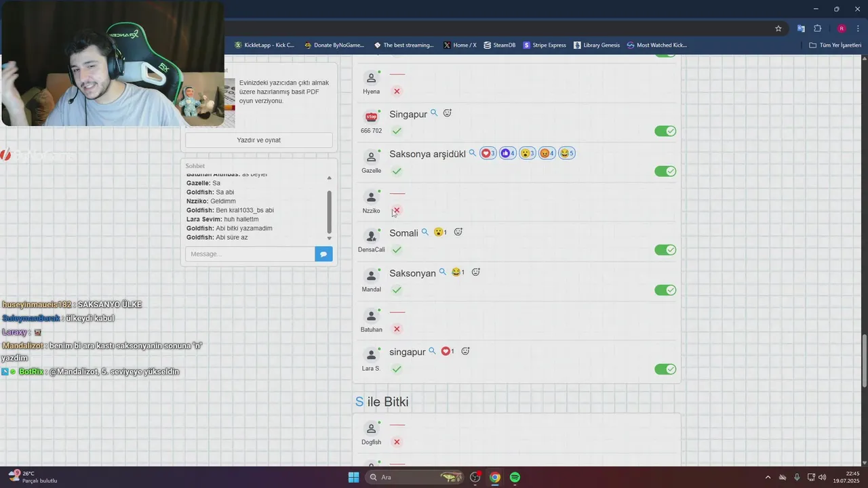Open the Chrome profile avatar
The height and width of the screenshot is (488, 868).
[842, 28]
